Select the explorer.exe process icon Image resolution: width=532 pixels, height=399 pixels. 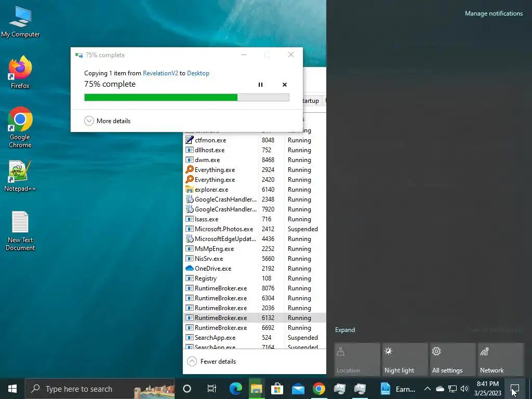click(x=189, y=189)
